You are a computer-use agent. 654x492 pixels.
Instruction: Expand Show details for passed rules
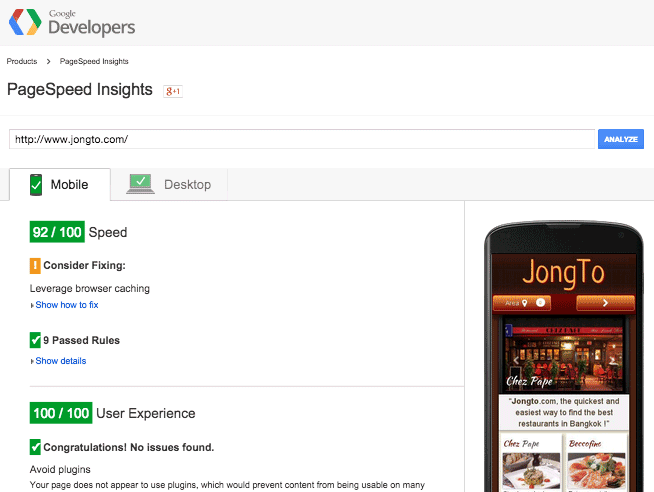(61, 361)
